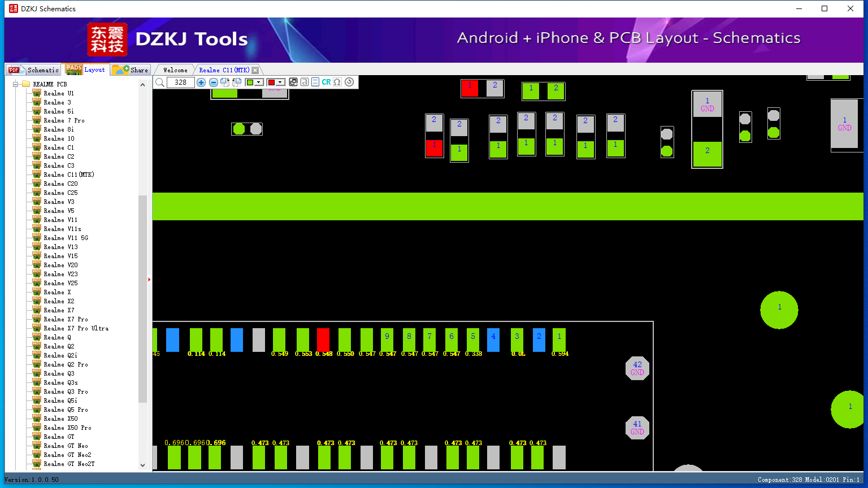Click the measurement value 0.594
The width and height of the screenshot is (868, 488).
[x=560, y=354]
